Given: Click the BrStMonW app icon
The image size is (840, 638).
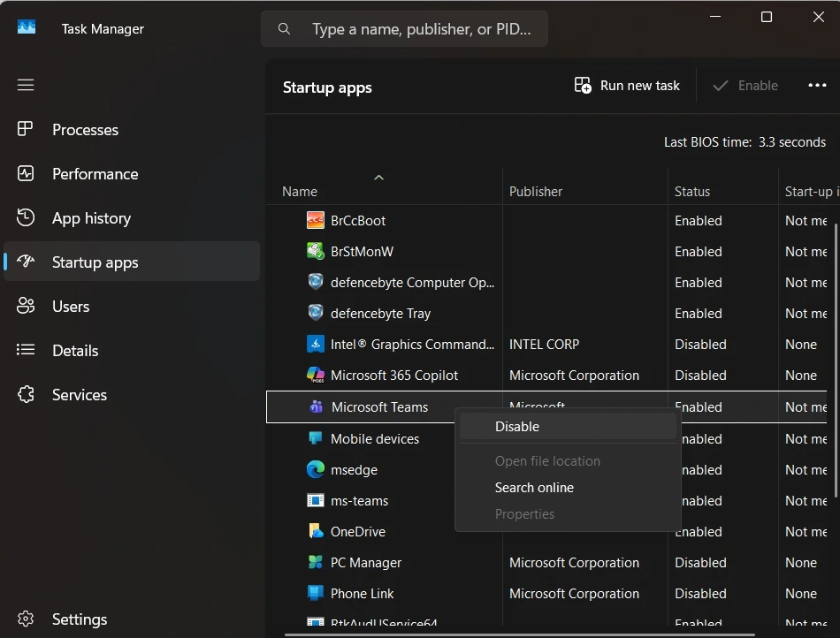Looking at the screenshot, I should (x=315, y=250).
